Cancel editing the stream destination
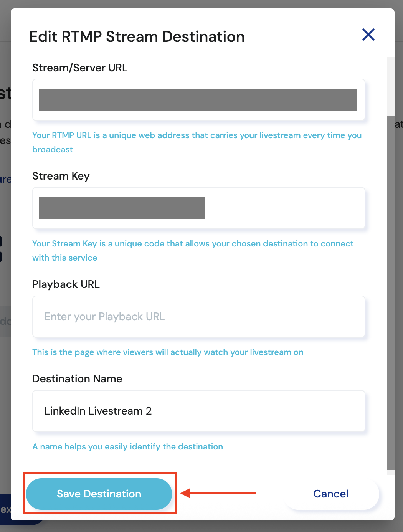 point(331,494)
